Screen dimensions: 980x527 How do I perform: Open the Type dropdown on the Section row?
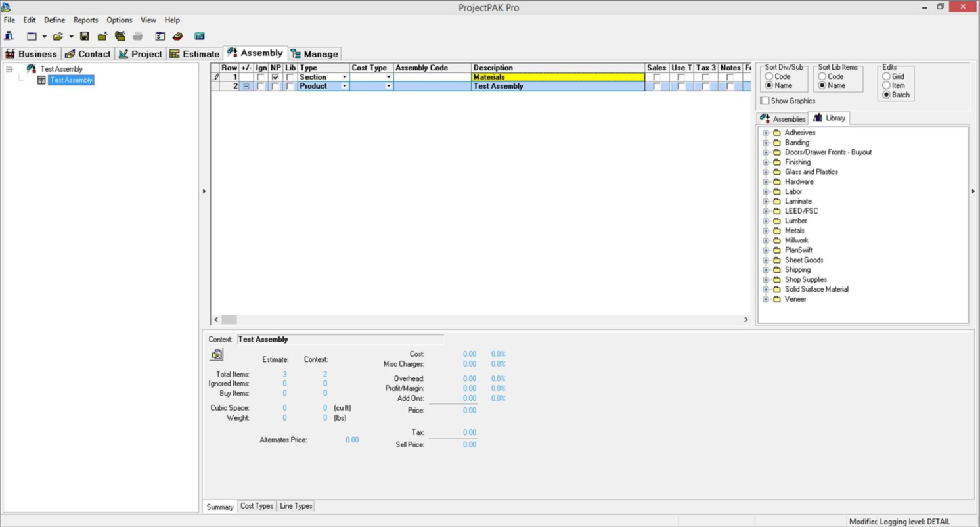(x=344, y=77)
